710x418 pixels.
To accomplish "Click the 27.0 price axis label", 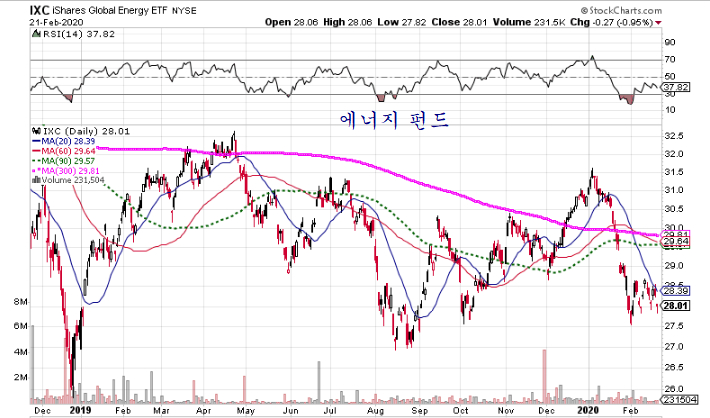I will point(673,347).
